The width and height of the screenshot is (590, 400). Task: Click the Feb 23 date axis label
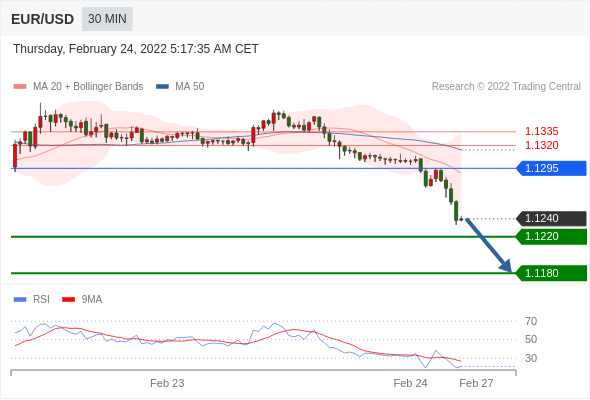coord(167,383)
